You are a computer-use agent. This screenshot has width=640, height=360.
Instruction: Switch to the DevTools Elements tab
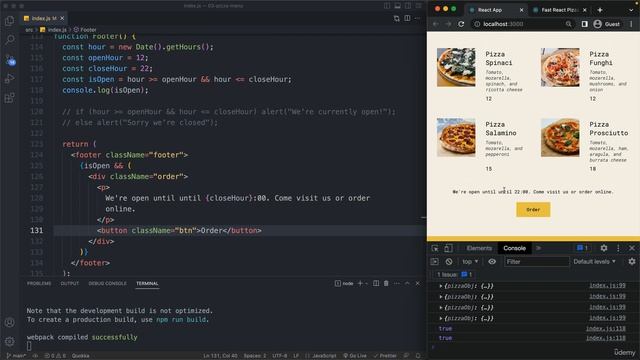[479, 248]
